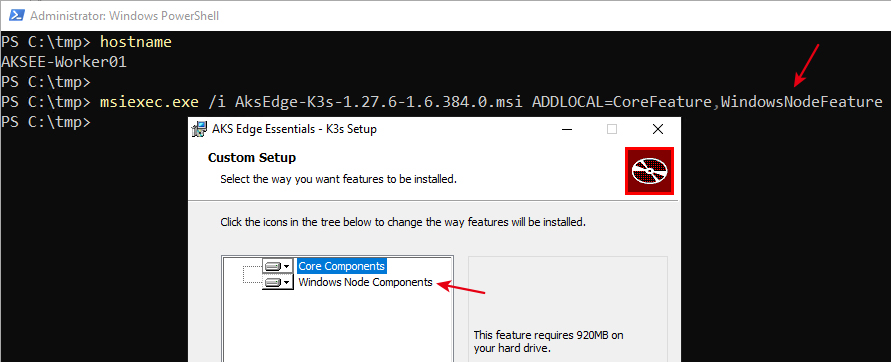Screen dimensions: 891x362
Task: Click the drive icon next to Windows Node Components
Action: pyautogui.click(x=273, y=282)
